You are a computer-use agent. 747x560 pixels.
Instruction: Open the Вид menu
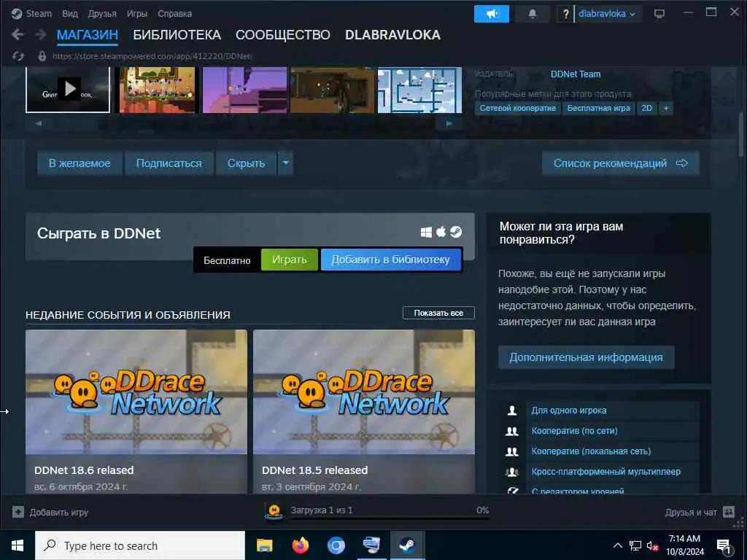coord(70,13)
